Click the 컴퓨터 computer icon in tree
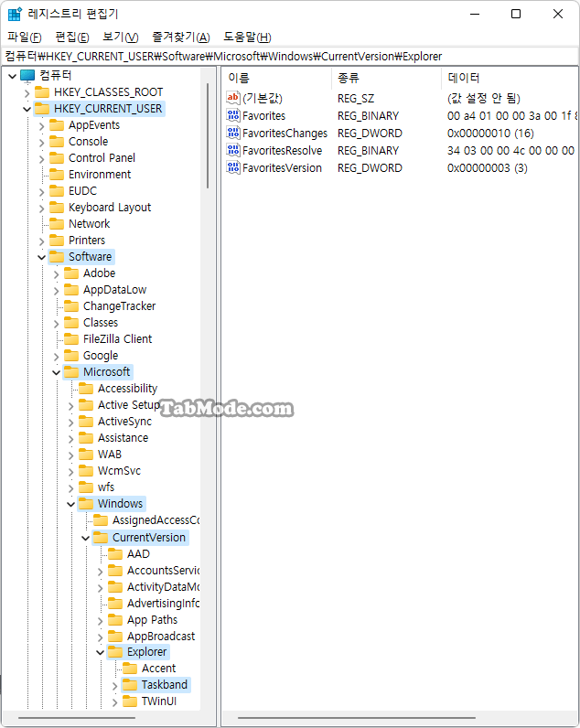The image size is (580, 728). tap(27, 75)
